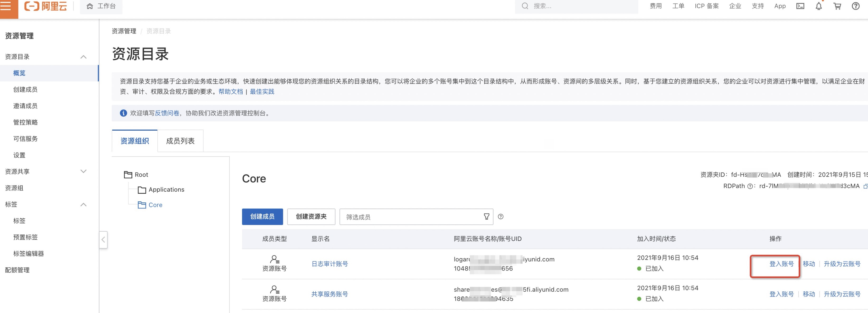Click 登入账号 for 日志审计账号 row
This screenshot has height=313, width=868.
click(x=781, y=264)
